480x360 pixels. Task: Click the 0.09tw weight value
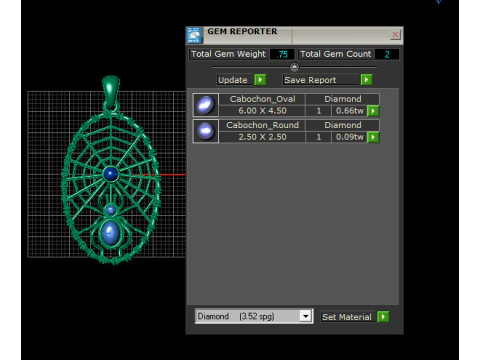pyautogui.click(x=349, y=137)
